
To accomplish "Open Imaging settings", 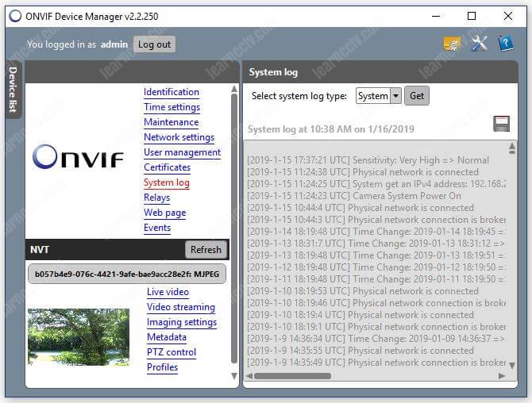I will click(182, 322).
